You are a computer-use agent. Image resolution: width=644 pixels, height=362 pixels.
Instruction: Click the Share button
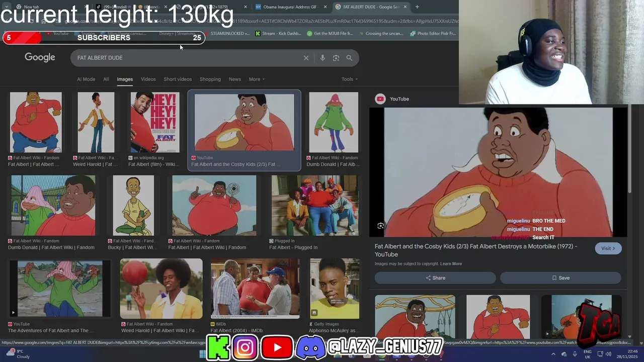pyautogui.click(x=435, y=278)
